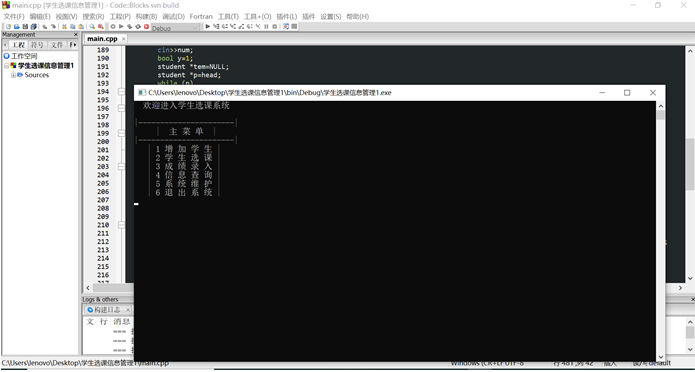Click the Save all files icon
Viewport: 695px width, 372px height.
pyautogui.click(x=33, y=27)
